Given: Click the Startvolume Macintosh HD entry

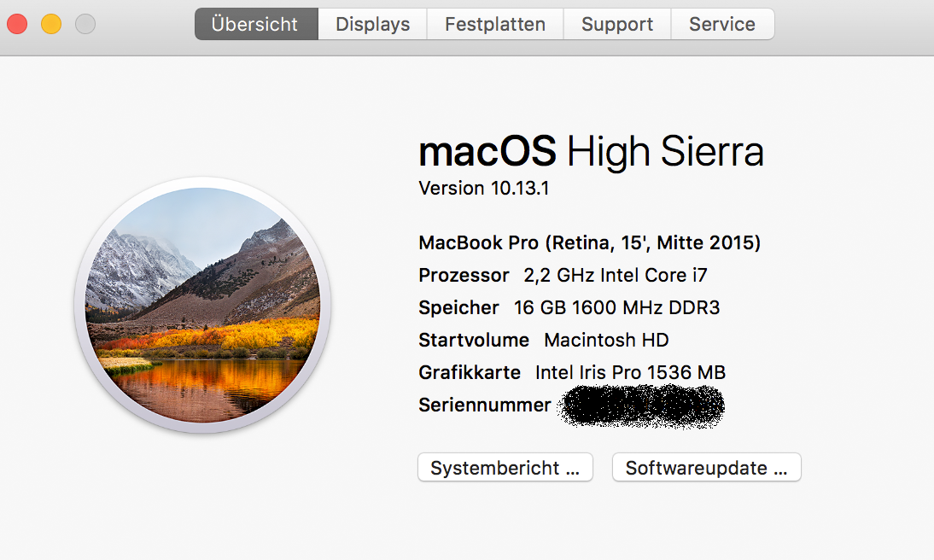Looking at the screenshot, I should tap(544, 341).
